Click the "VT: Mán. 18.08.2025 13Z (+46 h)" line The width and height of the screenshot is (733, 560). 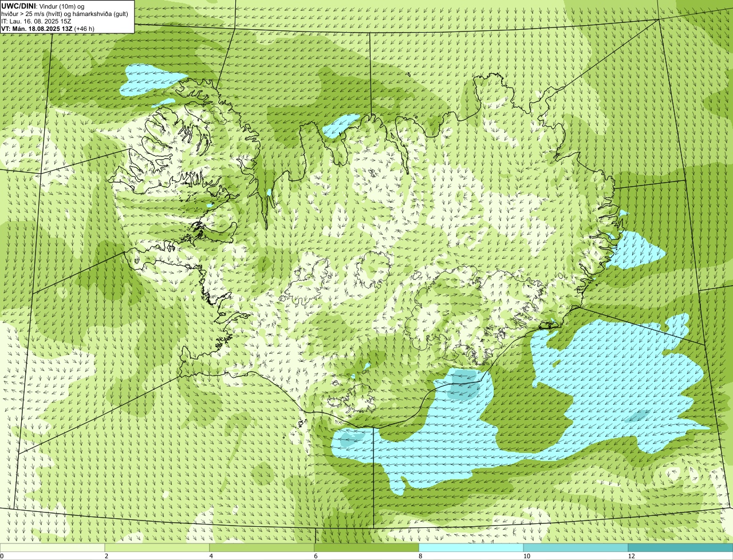(x=48, y=29)
